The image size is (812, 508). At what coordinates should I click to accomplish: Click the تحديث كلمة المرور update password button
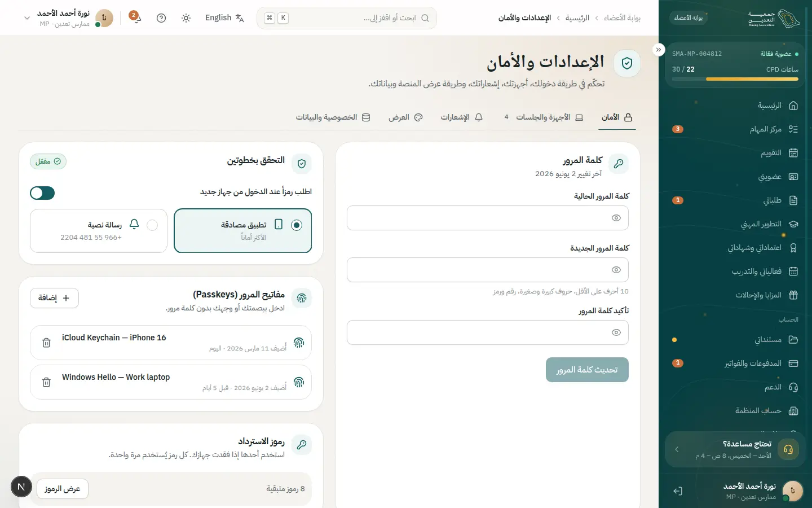click(587, 370)
